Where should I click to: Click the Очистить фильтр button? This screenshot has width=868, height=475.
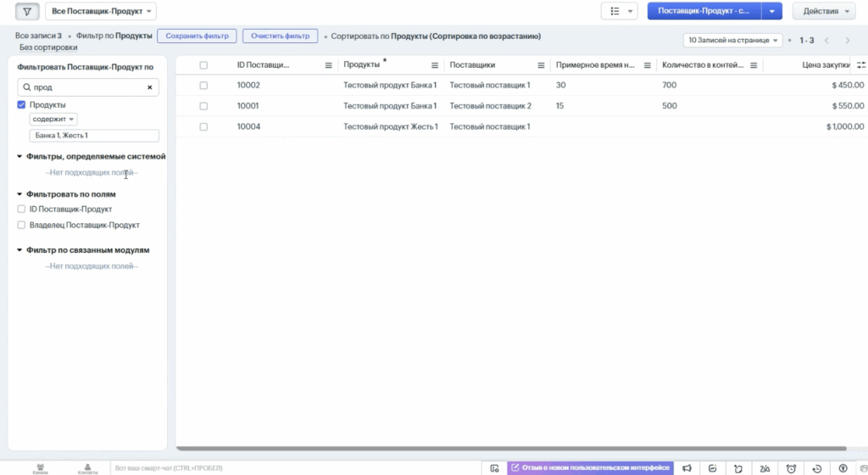pos(280,36)
